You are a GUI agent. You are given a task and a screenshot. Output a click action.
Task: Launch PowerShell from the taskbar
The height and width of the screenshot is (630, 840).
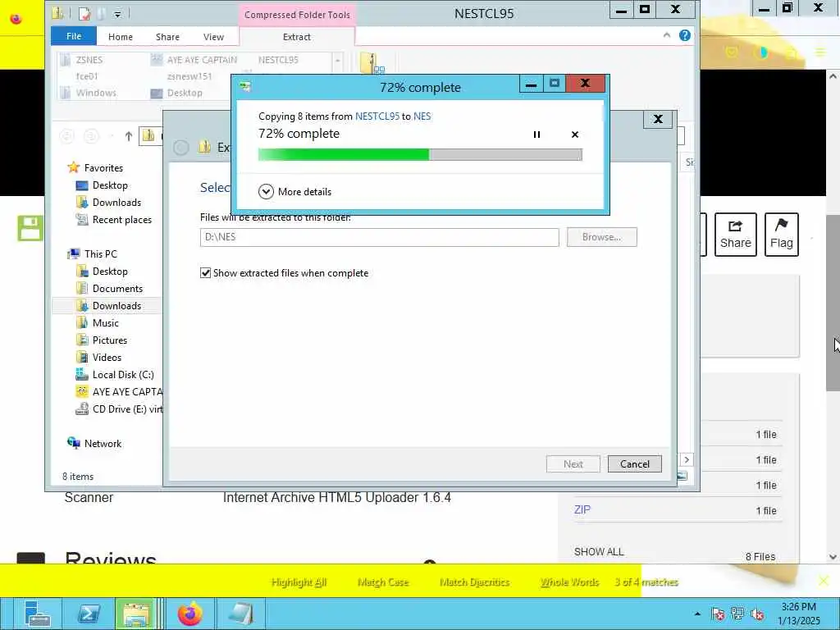pos(89,614)
